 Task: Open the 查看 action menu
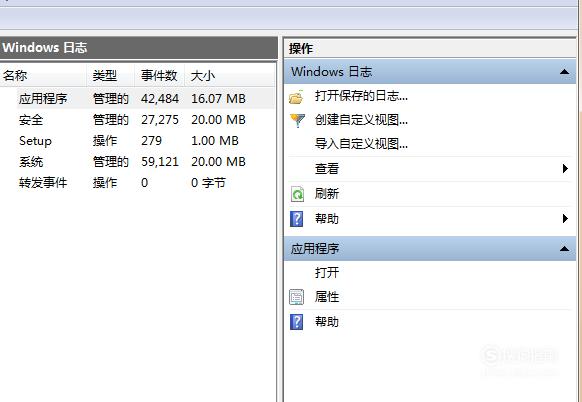tap(327, 169)
